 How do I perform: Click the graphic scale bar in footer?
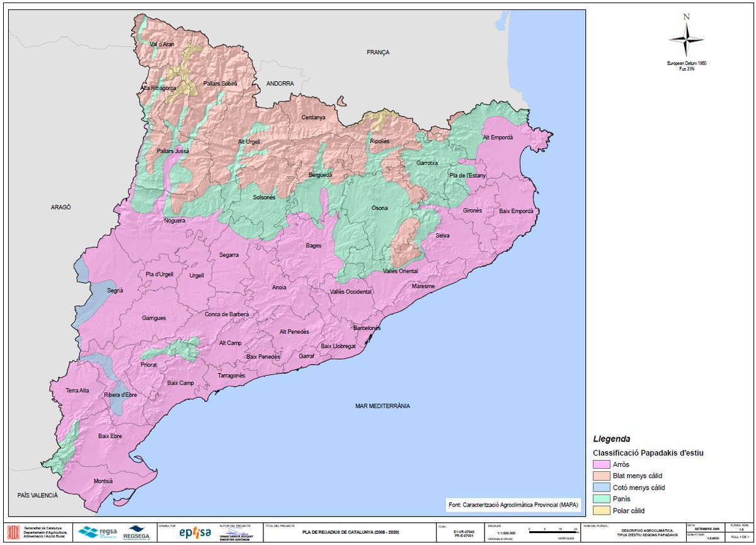[x=551, y=531]
